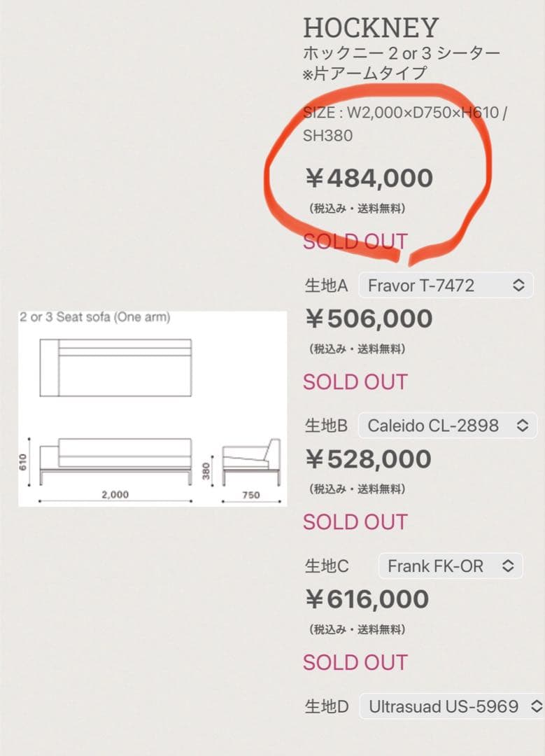Expand the Ultrasuad US-5969 fabric dropdown
Viewport: 545px width, 756px height.
(453, 706)
